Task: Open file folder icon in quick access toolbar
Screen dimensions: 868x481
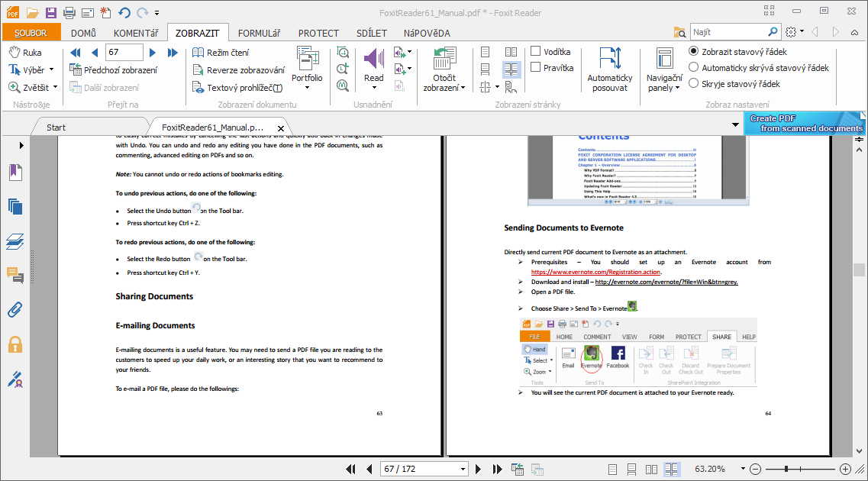Action: (x=32, y=13)
